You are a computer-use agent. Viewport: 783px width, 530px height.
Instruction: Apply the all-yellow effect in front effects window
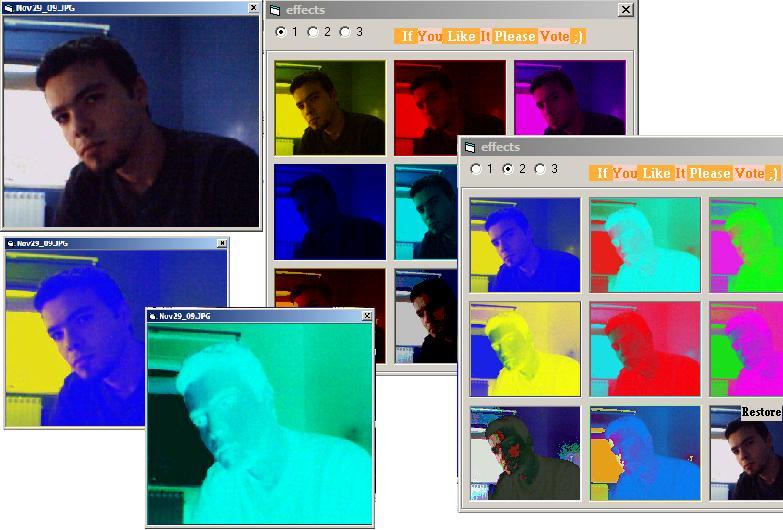pos(525,349)
